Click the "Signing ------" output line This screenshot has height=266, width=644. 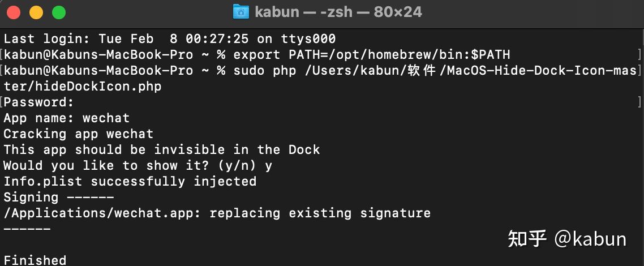pyautogui.click(x=59, y=198)
